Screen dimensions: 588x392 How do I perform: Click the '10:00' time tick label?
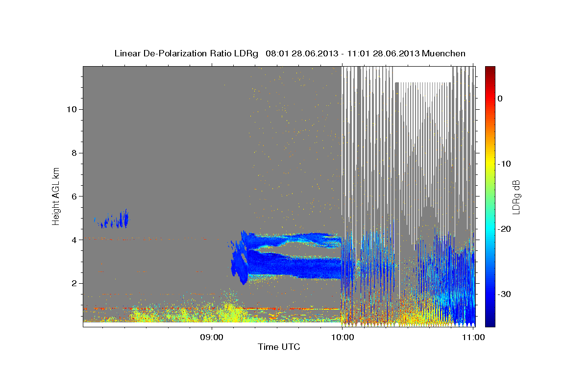coord(343,337)
